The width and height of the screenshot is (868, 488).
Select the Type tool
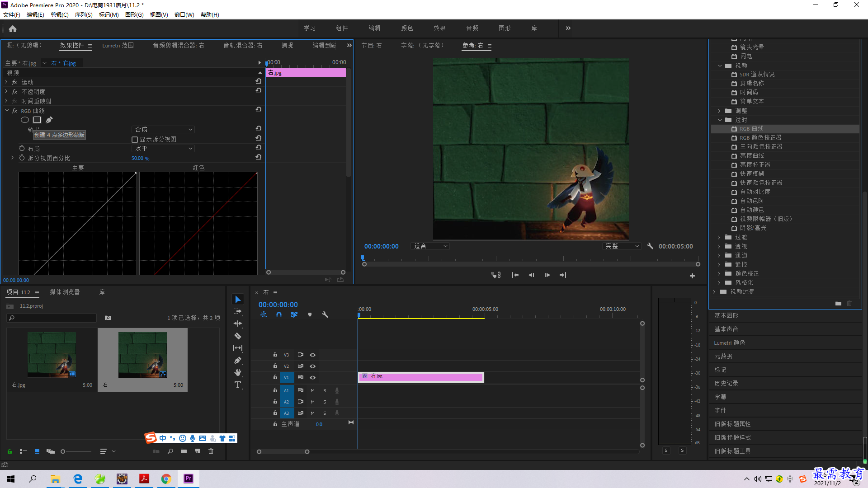point(238,385)
